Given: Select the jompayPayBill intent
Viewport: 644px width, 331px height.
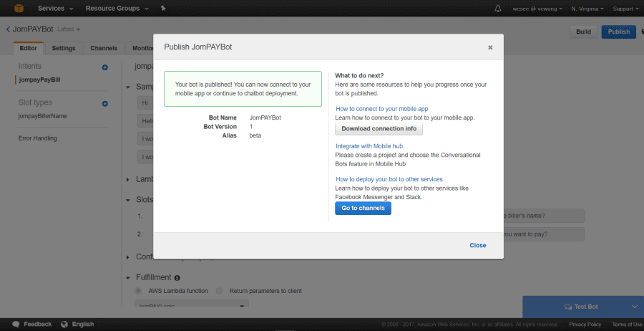Looking at the screenshot, I should point(39,80).
